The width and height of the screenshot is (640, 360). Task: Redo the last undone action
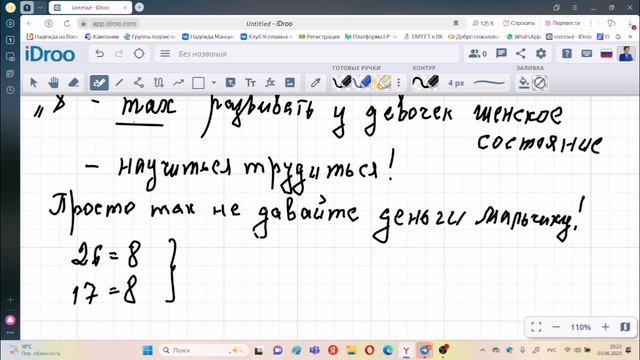tap(119, 54)
